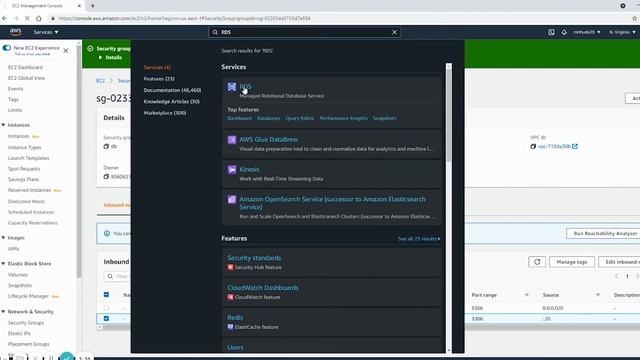Open RDS service result link
640x360 pixels.
[245, 87]
